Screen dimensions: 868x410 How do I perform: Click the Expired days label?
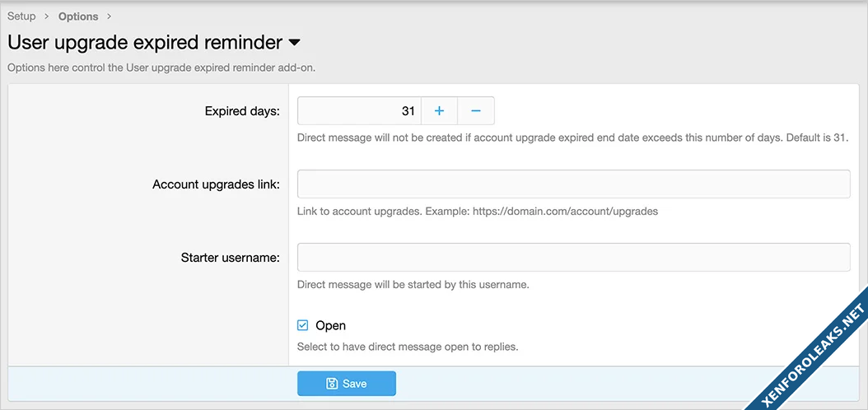(242, 111)
